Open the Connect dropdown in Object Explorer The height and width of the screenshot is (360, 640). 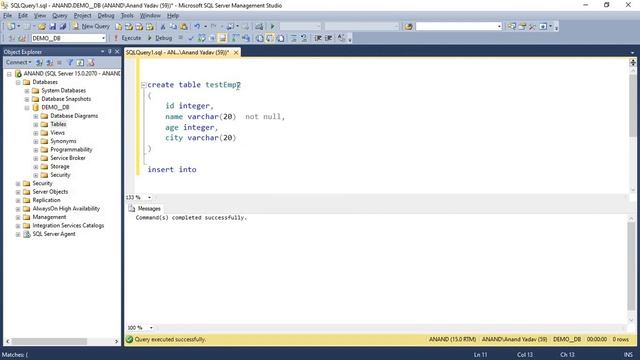tap(18, 62)
